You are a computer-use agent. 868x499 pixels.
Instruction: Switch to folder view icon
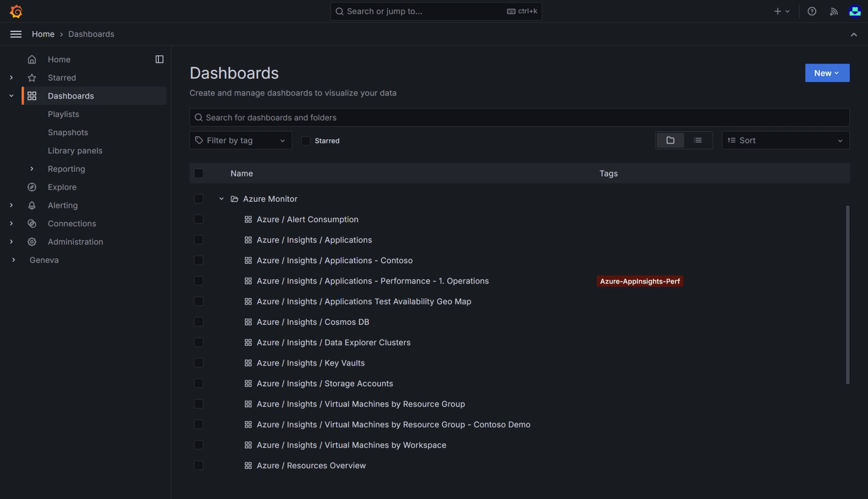[670, 141]
